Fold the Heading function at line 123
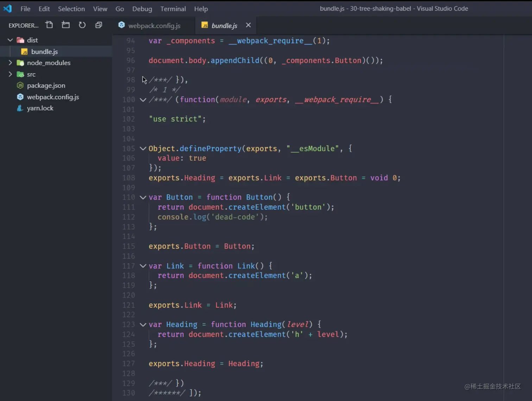 coord(143,324)
